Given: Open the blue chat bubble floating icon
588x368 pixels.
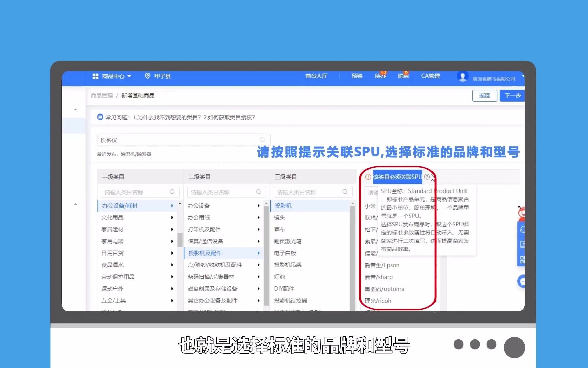Looking at the screenshot, I should (521, 281).
